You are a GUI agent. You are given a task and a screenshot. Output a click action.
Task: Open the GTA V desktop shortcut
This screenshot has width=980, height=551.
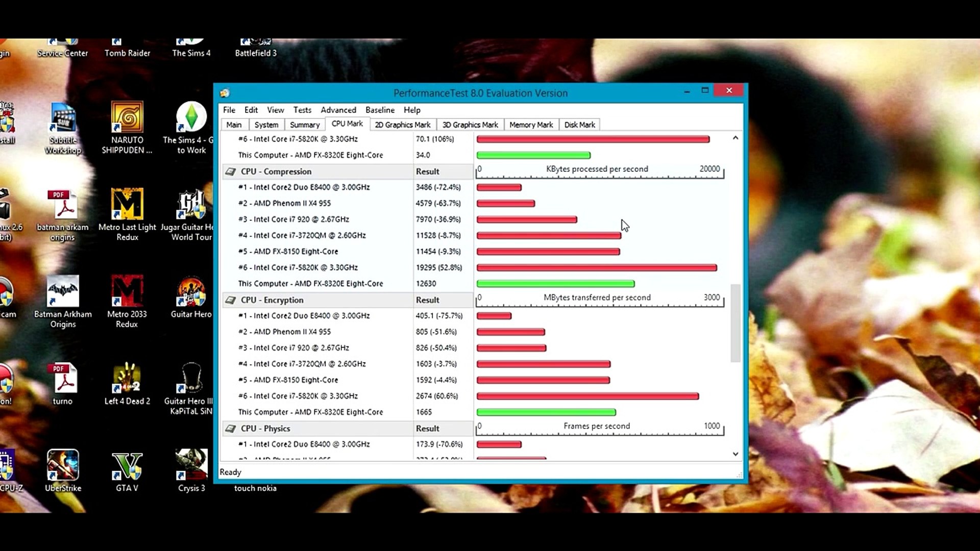click(x=127, y=465)
